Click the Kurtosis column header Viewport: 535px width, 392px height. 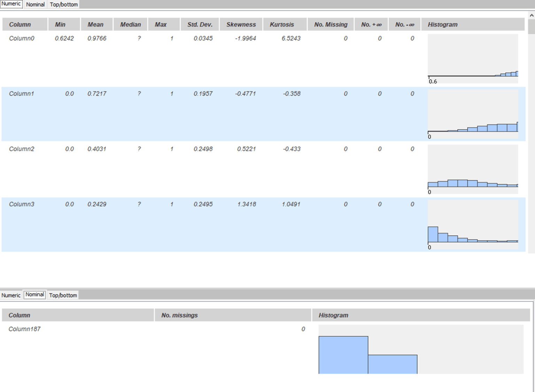click(285, 24)
